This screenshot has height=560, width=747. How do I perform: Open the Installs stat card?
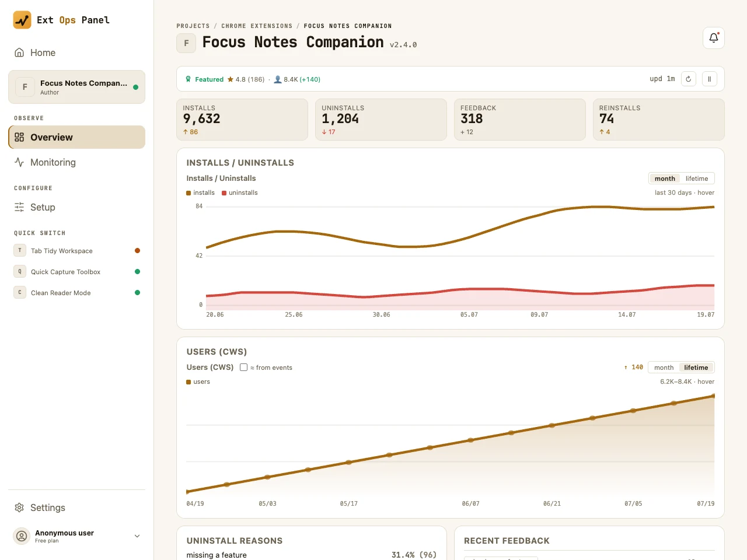point(242,120)
